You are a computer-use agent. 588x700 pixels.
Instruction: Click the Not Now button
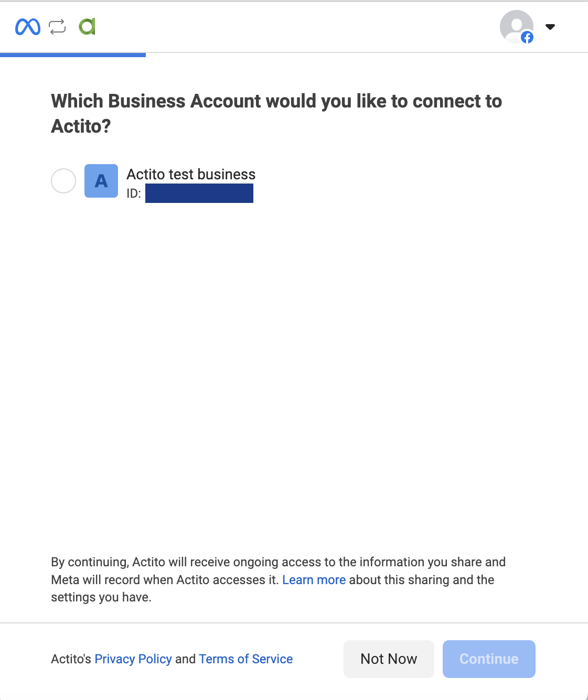[389, 659]
